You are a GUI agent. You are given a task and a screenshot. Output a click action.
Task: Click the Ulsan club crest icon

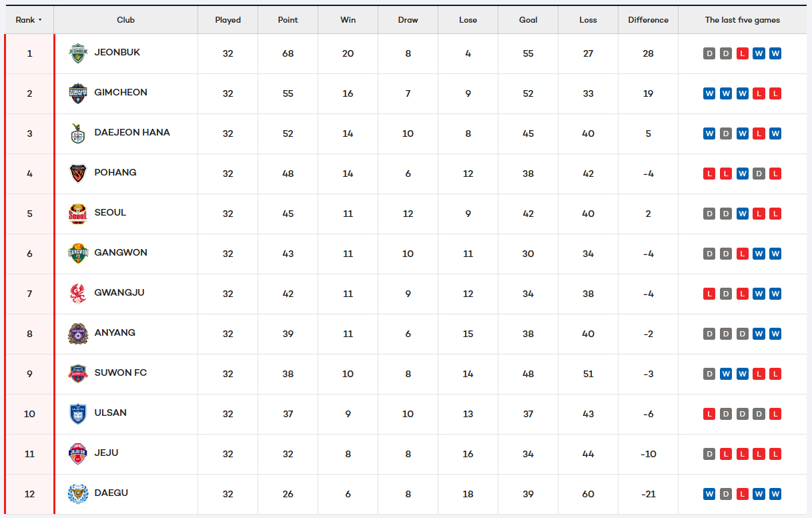click(78, 414)
